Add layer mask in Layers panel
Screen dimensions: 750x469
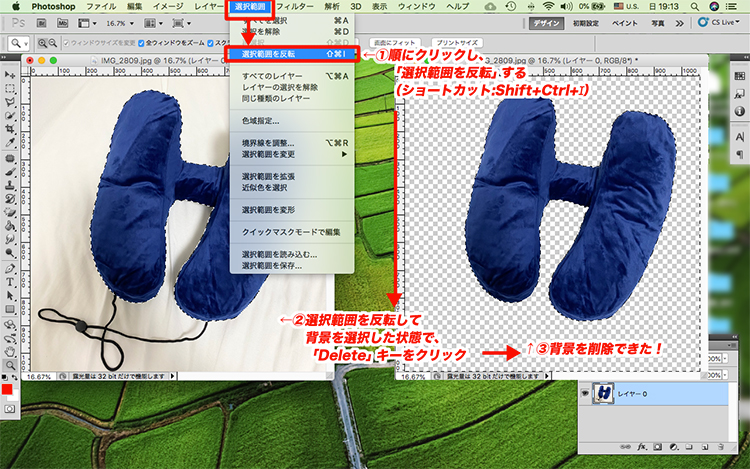658,447
